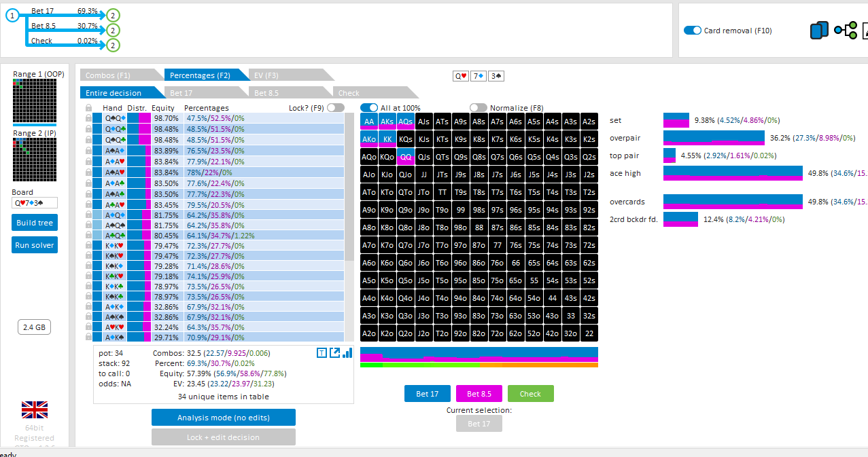Click the magenta Bet 8.5 action button

point(479,393)
